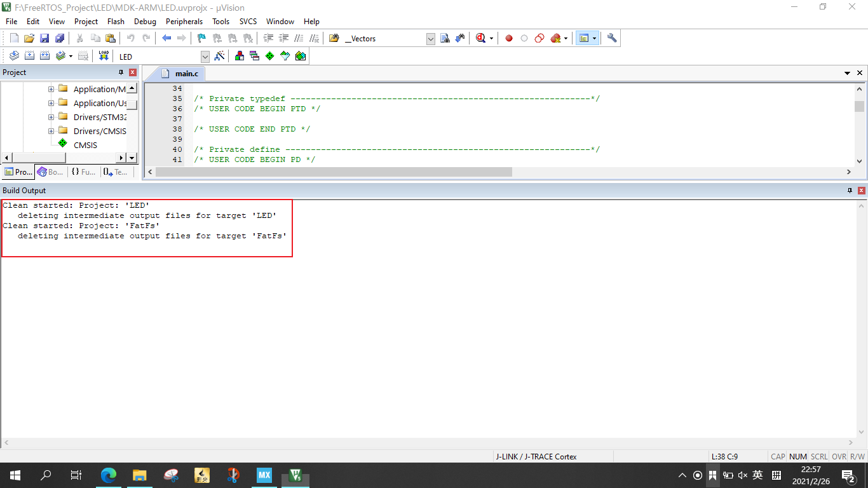
Task: Open Configuration wrench icon
Action: (x=612, y=38)
